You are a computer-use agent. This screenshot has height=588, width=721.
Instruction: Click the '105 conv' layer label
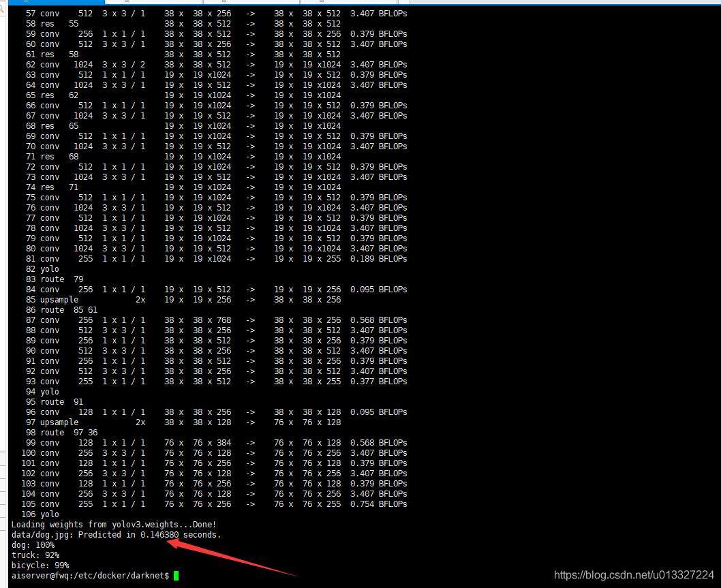[x=40, y=504]
